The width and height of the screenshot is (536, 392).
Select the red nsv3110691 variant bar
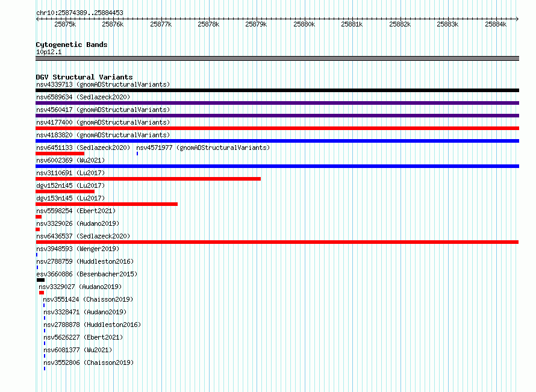[x=148, y=179]
